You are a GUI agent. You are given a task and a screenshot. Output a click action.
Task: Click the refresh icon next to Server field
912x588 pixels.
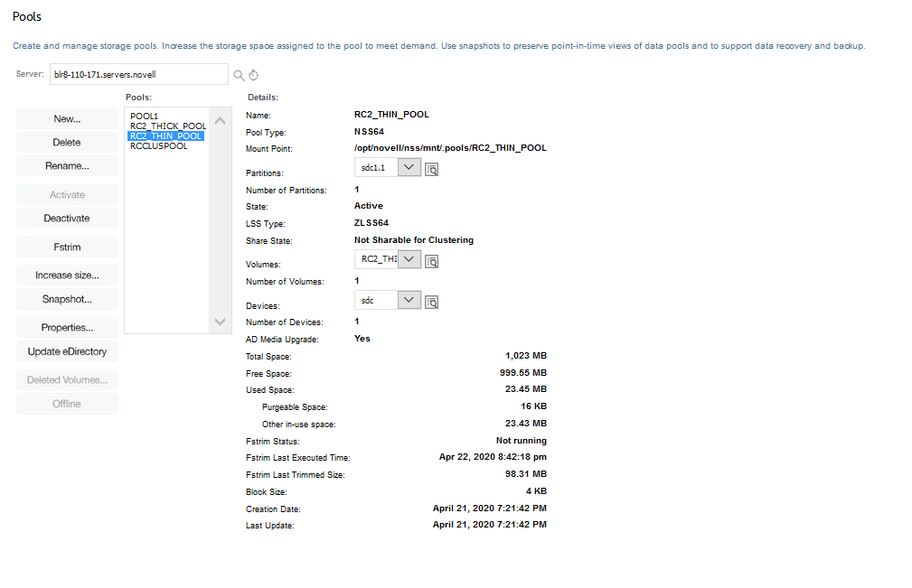254,75
